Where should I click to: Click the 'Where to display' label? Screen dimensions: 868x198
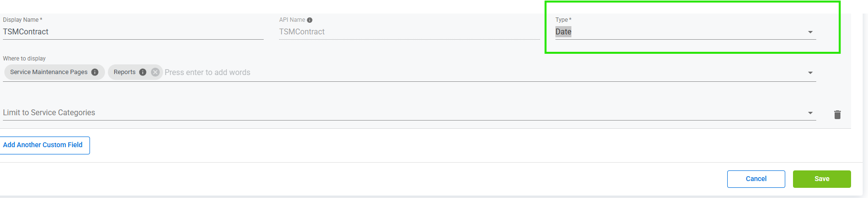24,59
